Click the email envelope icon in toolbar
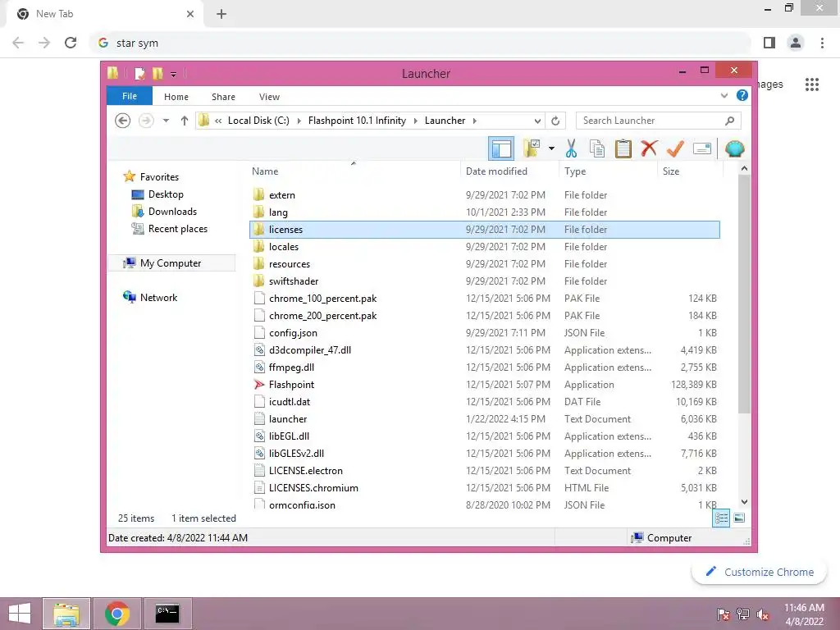The height and width of the screenshot is (630, 840). (702, 148)
